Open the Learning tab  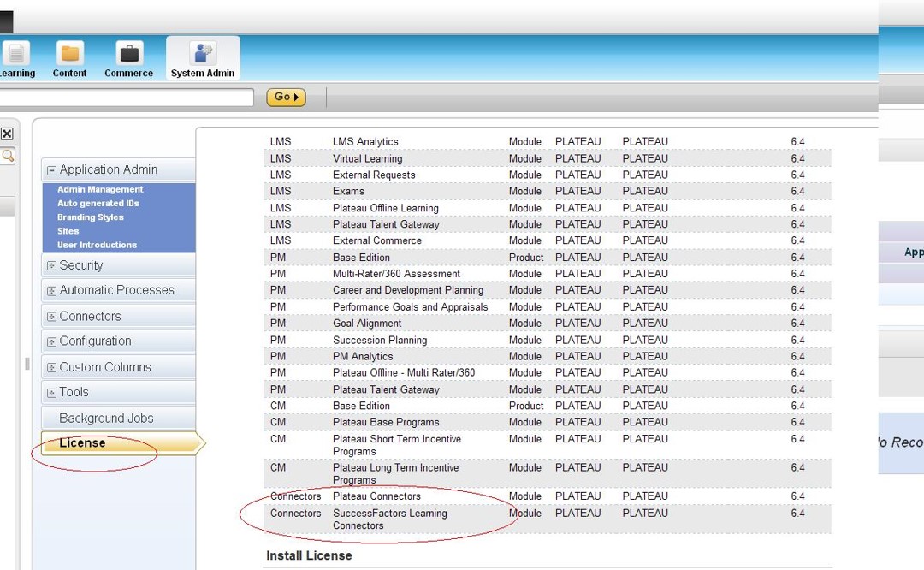pos(17,58)
